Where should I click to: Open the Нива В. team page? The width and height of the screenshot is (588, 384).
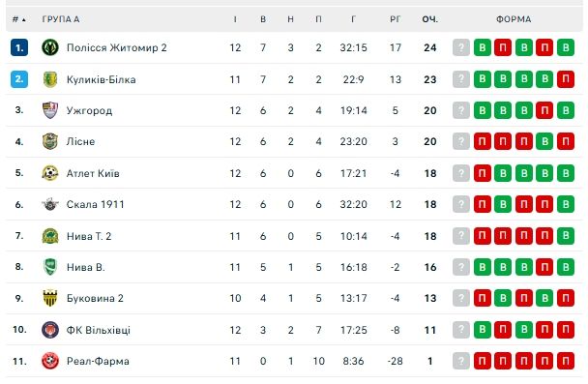(x=85, y=267)
